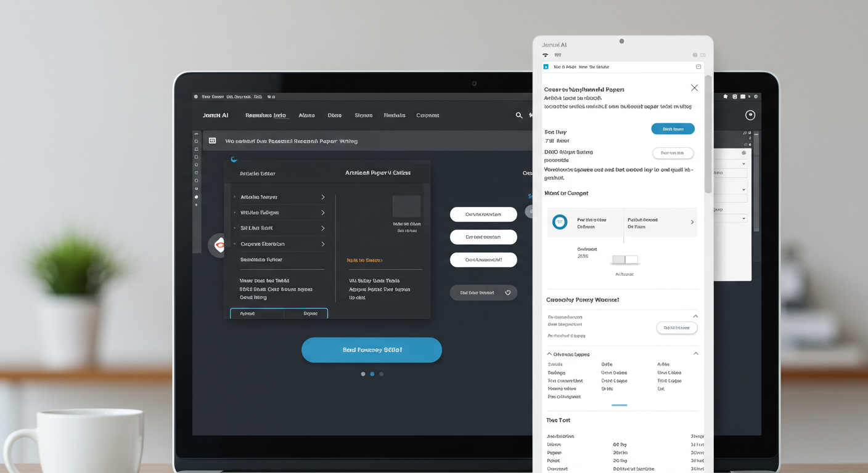This screenshot has width=868, height=473.
Task: Click the square icon at right of mobile address bar
Action: point(698,67)
